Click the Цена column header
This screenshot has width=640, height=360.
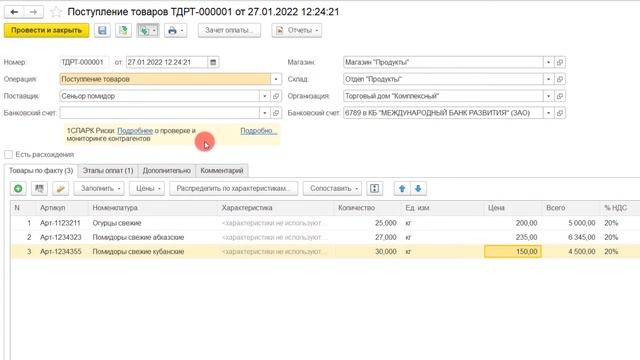(513, 208)
